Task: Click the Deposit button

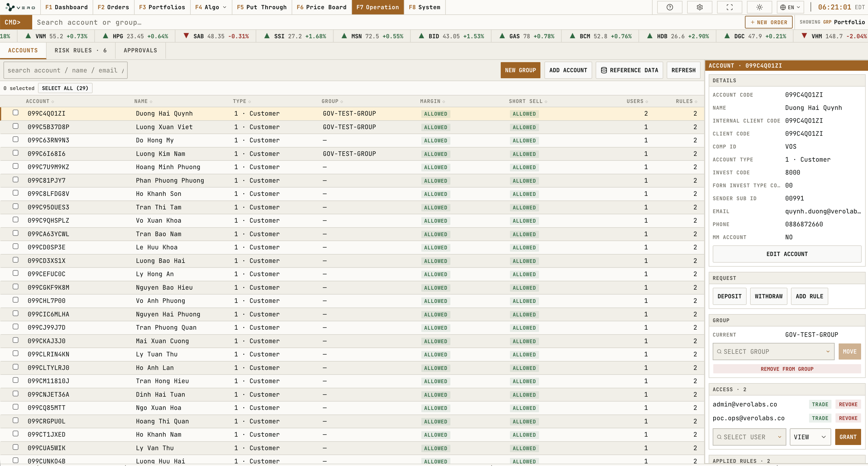Action: click(x=729, y=296)
